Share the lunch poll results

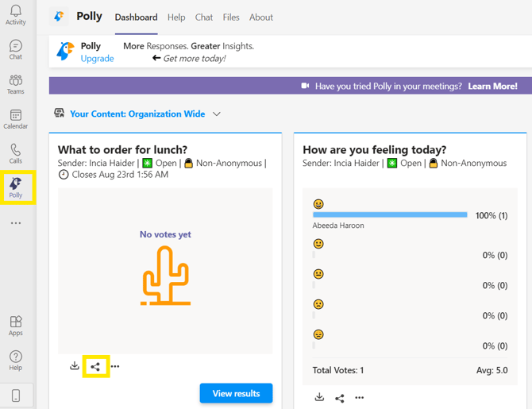[x=95, y=366]
